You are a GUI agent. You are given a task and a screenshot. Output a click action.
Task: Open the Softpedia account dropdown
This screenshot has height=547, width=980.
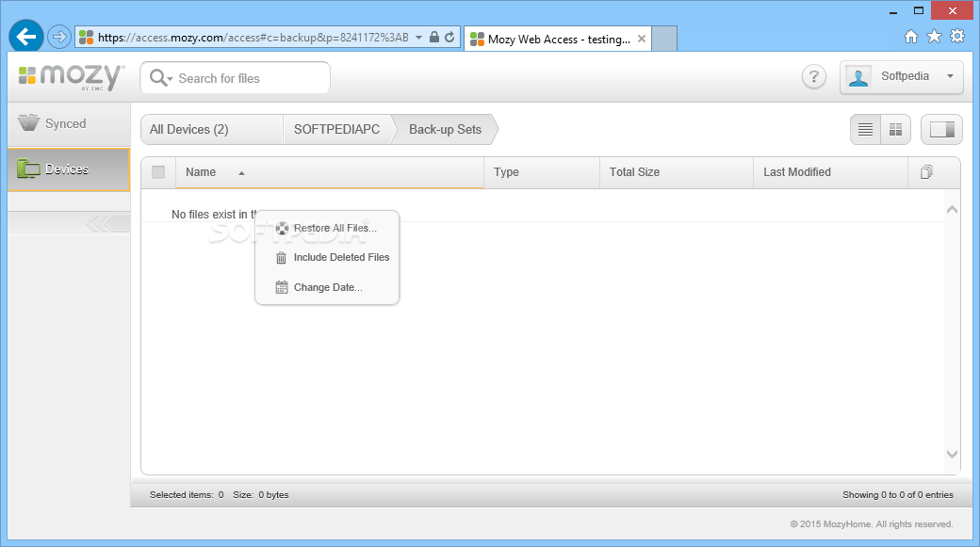click(901, 77)
